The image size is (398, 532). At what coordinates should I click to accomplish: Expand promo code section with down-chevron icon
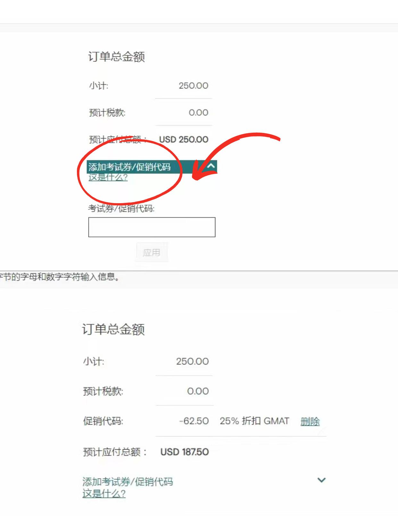pyautogui.click(x=321, y=480)
